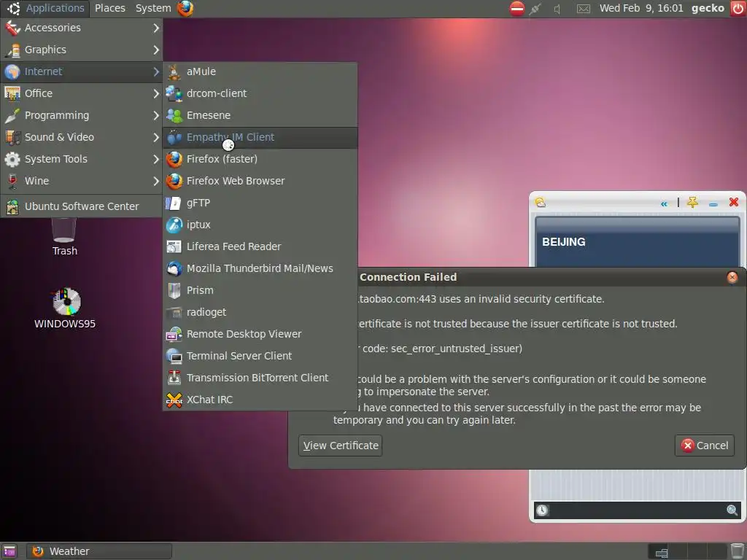Open the Places menu
Screen dimensions: 747x560
tap(110, 8)
